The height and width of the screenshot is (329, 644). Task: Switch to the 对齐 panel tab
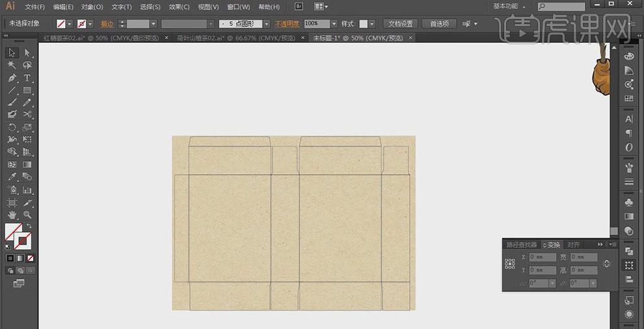(573, 244)
